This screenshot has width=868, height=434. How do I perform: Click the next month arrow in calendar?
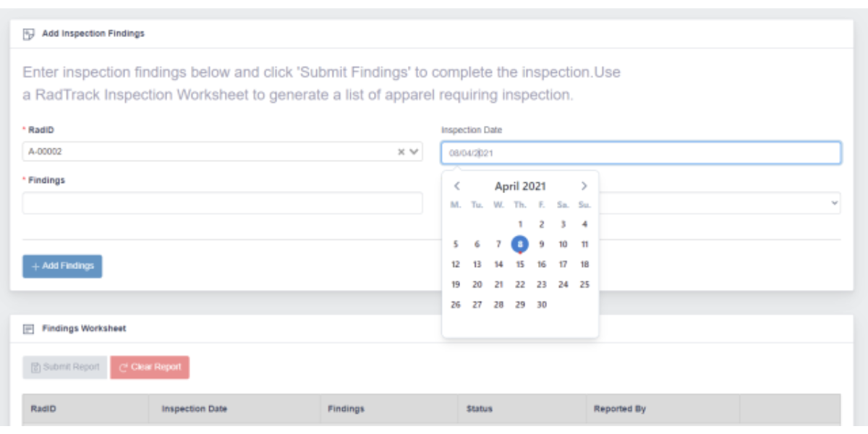click(584, 187)
